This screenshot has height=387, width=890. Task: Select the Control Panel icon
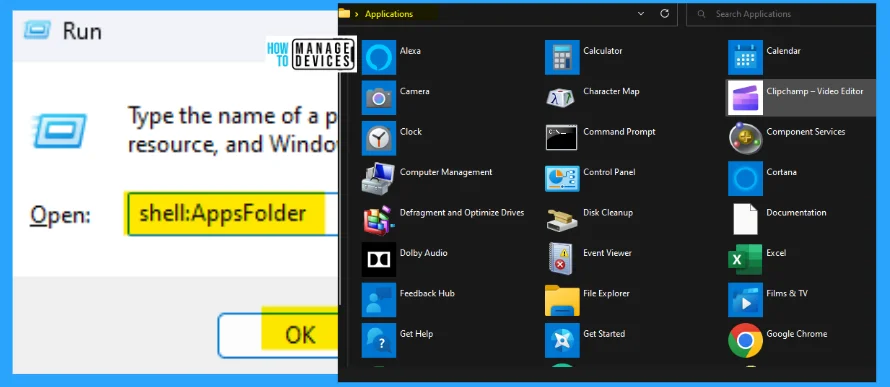pos(562,178)
